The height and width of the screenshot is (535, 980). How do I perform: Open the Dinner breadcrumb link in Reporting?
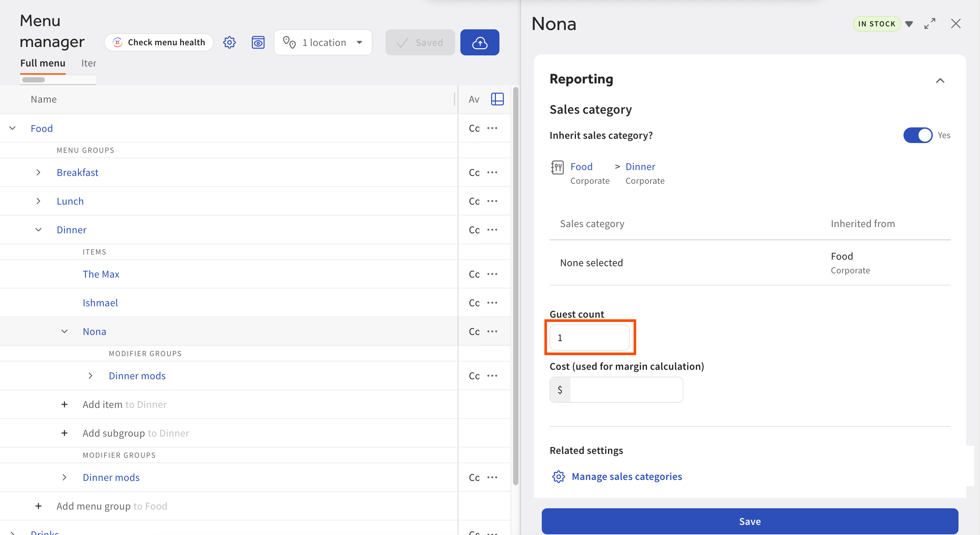point(640,166)
